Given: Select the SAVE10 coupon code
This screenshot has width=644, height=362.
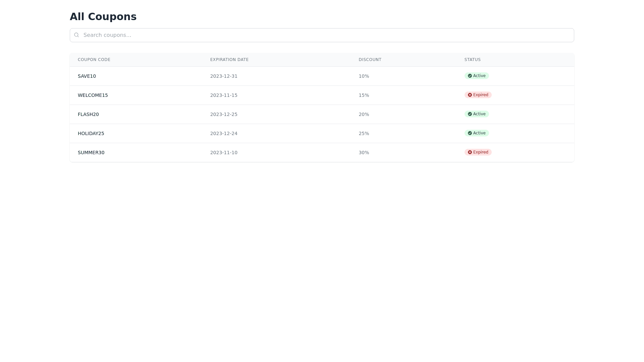Looking at the screenshot, I should (x=87, y=76).
